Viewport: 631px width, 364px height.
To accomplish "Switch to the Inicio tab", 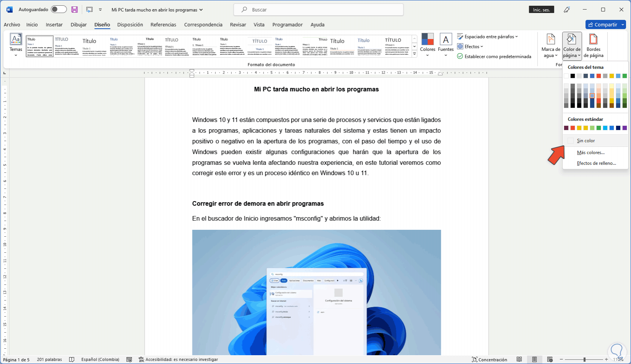I will coord(32,24).
